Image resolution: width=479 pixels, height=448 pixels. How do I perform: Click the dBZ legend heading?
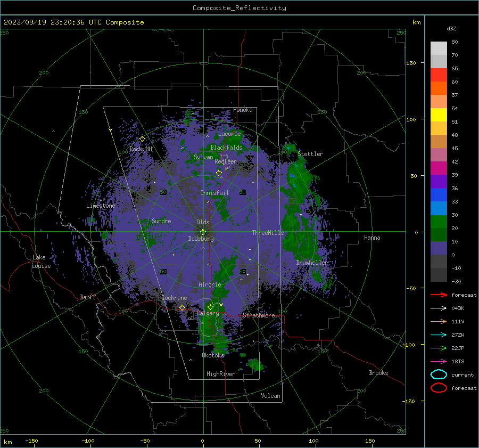[x=451, y=28]
